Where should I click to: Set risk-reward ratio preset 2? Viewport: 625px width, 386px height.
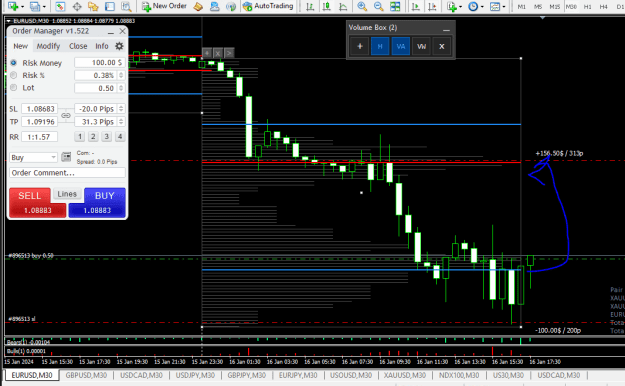tap(93, 137)
